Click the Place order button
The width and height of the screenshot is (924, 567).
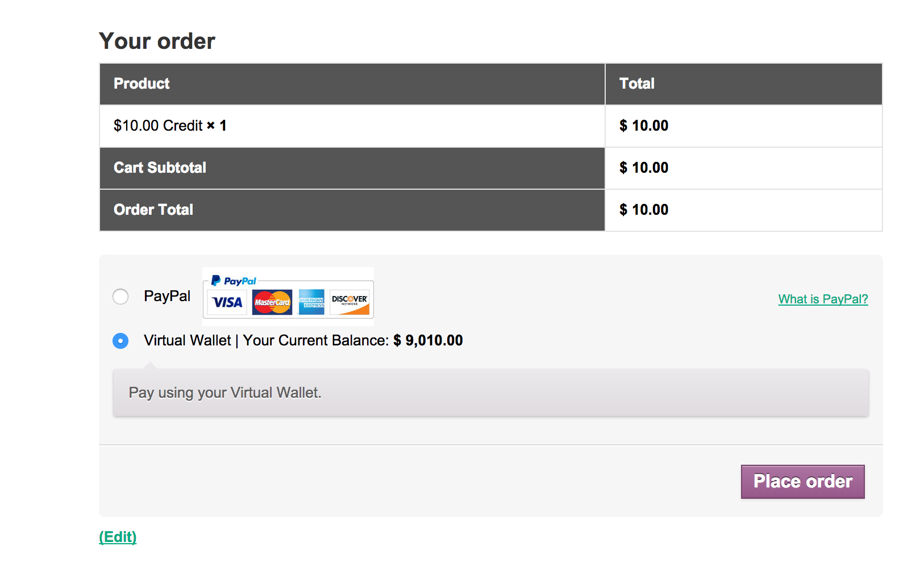click(x=803, y=482)
